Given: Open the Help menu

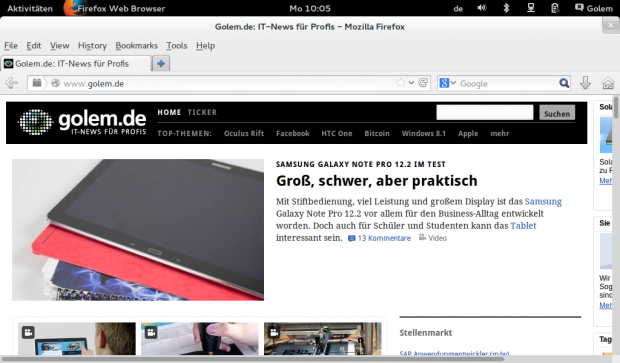Looking at the screenshot, I should point(205,45).
